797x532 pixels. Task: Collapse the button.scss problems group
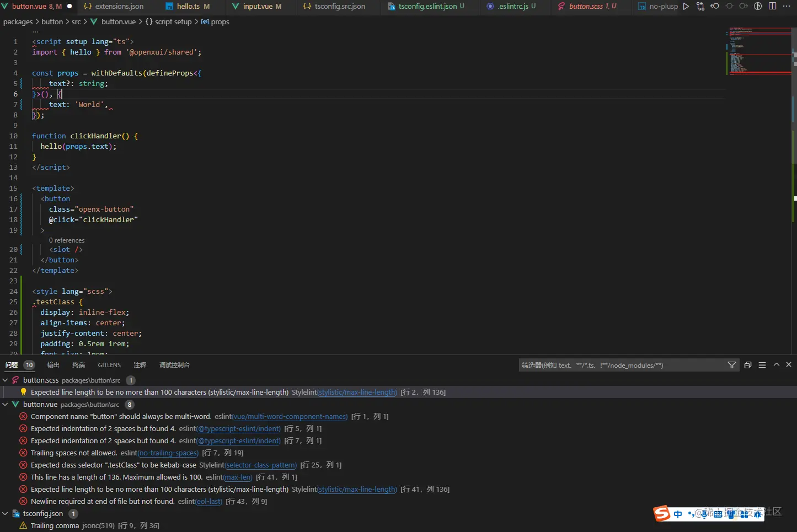[x=6, y=380]
